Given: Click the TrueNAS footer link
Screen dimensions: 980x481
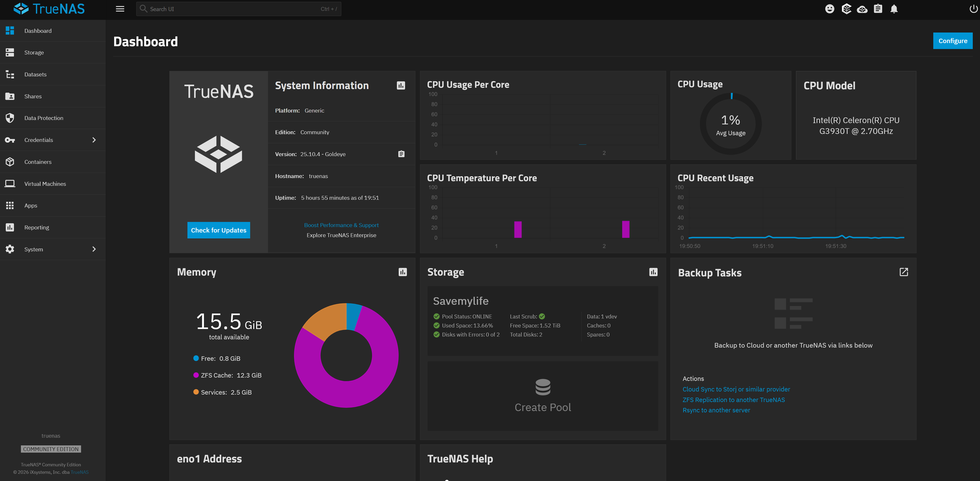Looking at the screenshot, I should (x=80, y=472).
